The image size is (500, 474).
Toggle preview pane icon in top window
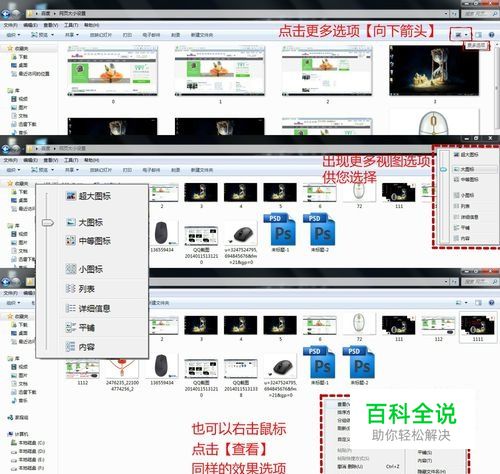478,35
